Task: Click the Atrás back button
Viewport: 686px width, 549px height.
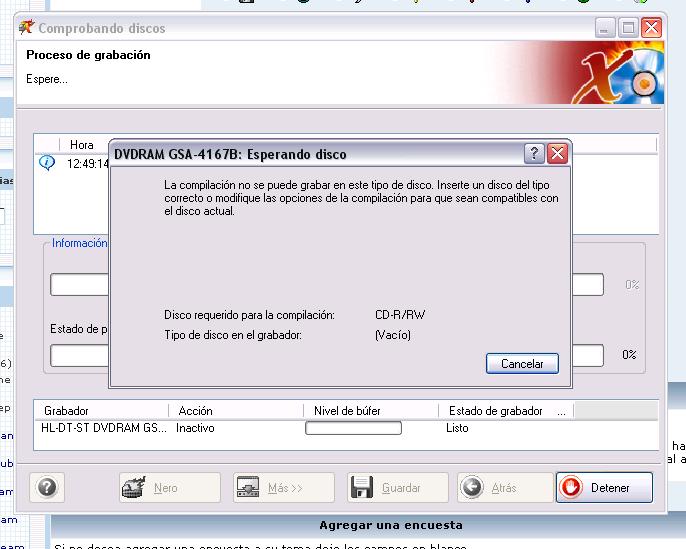Action: tap(505, 487)
